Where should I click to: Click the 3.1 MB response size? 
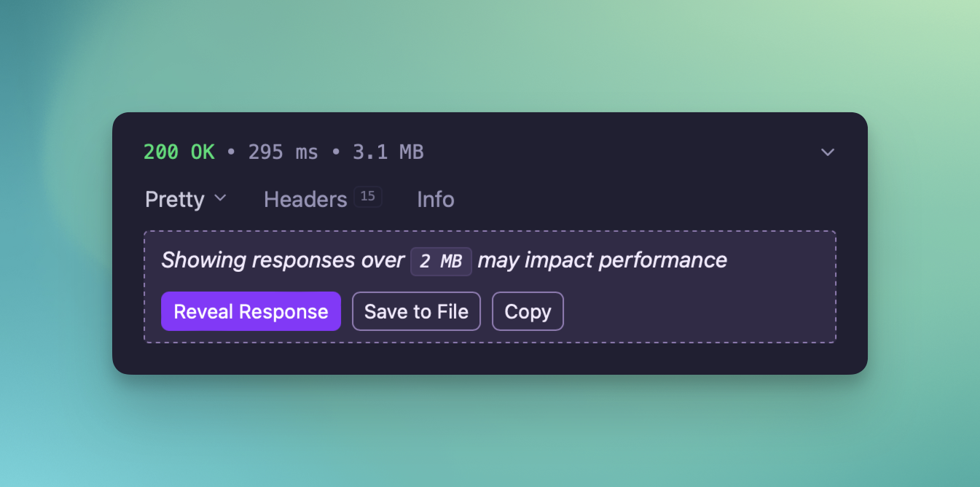click(388, 152)
